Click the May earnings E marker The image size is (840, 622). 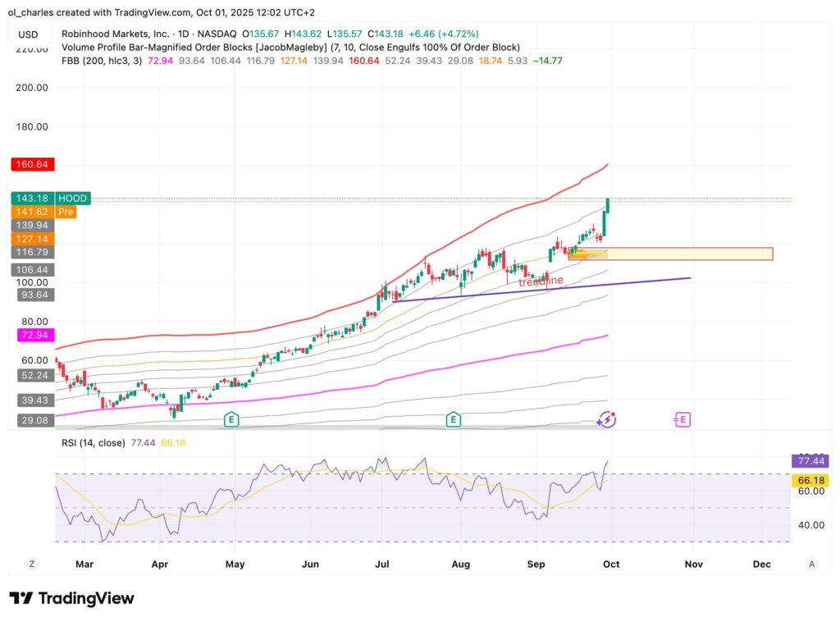[x=232, y=420]
